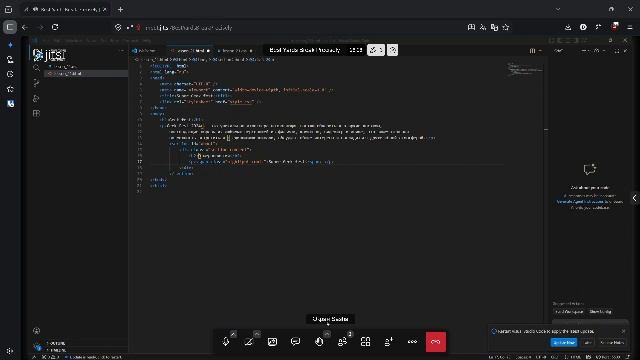Image resolution: width=640 pixels, height=360 pixels.
Task: Toggle tile view layout
Action: [366, 342]
